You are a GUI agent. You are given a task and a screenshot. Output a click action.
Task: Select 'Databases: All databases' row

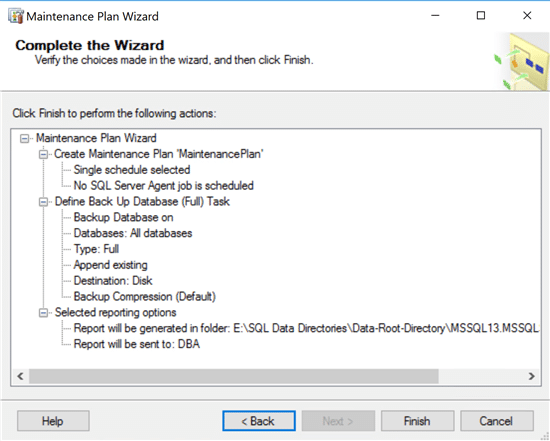click(x=133, y=233)
